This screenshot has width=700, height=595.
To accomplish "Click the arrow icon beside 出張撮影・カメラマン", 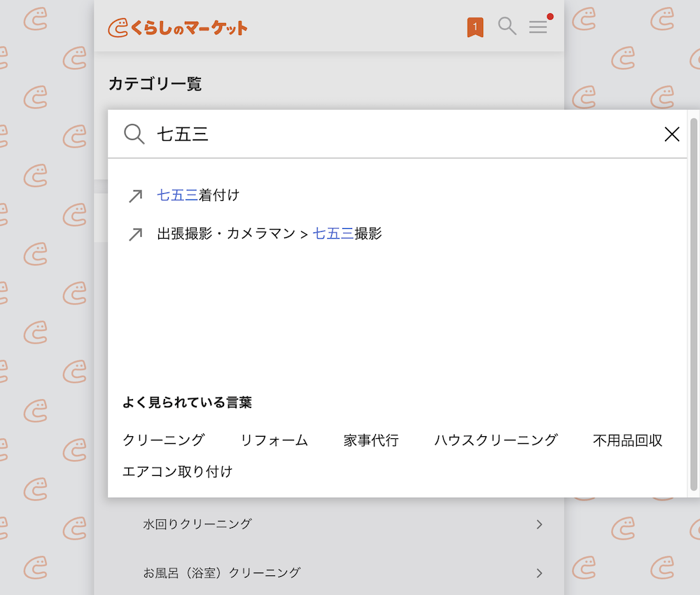I will 135,234.
